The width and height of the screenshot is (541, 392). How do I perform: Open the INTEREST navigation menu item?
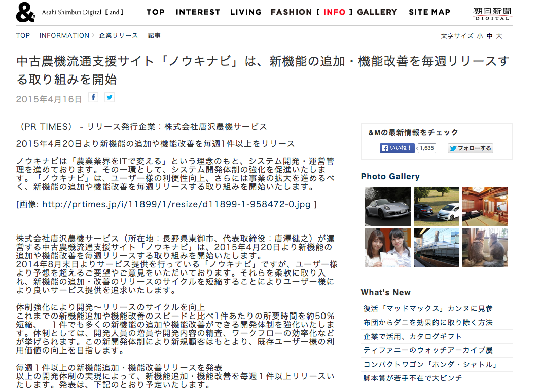click(x=198, y=12)
